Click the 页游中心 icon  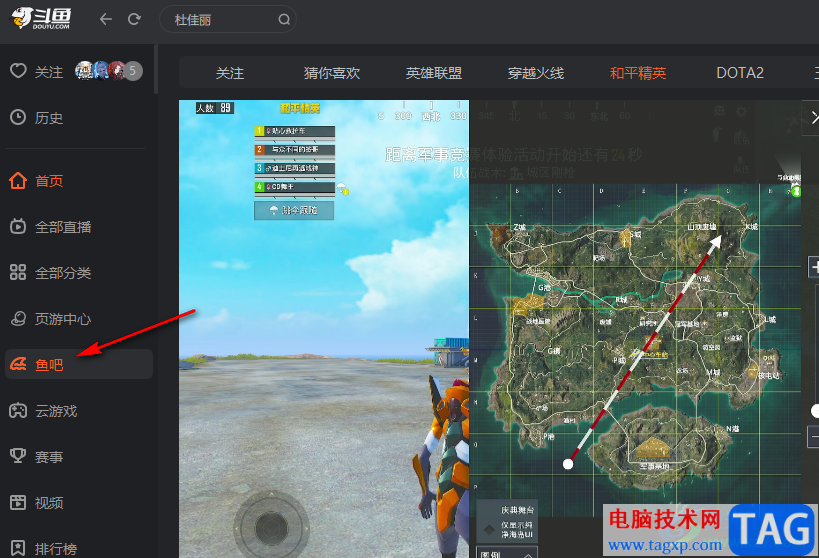[x=18, y=318]
